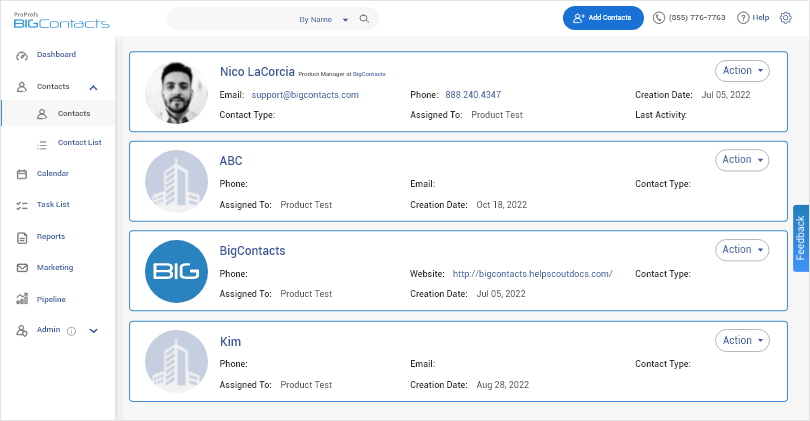The width and height of the screenshot is (810, 421).
Task: Click the building avatar for ABC
Action: [x=176, y=181]
